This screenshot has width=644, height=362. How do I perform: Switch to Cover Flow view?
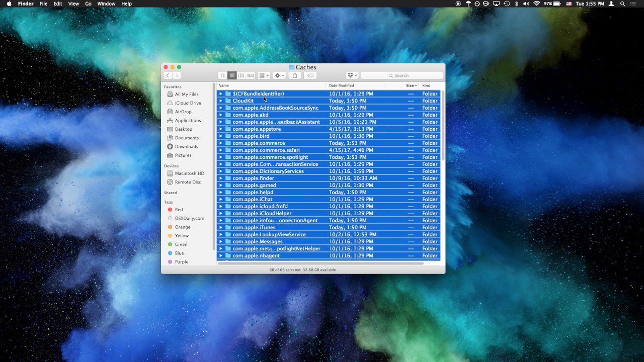point(251,75)
